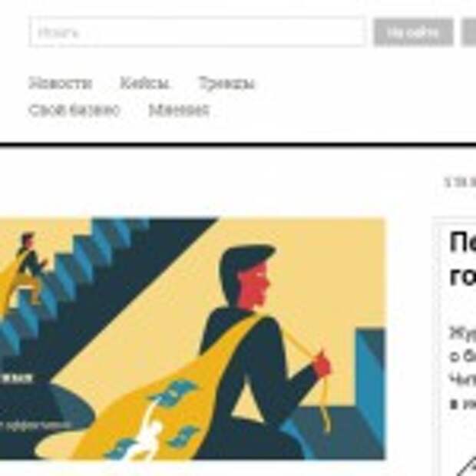Click the gray description text in the right card
This screenshot has height=476, width=476.
tap(463, 357)
